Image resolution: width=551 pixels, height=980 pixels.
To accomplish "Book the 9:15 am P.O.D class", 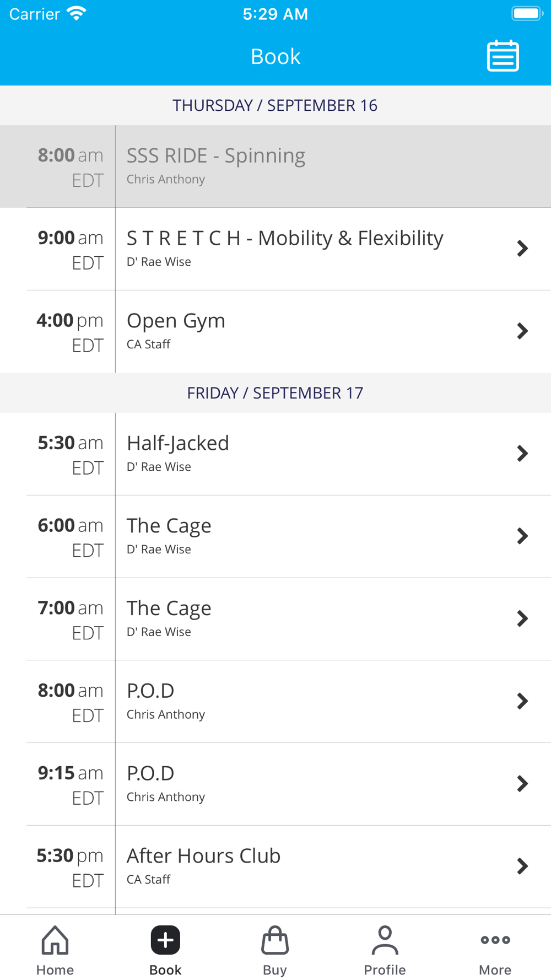I will tap(275, 784).
